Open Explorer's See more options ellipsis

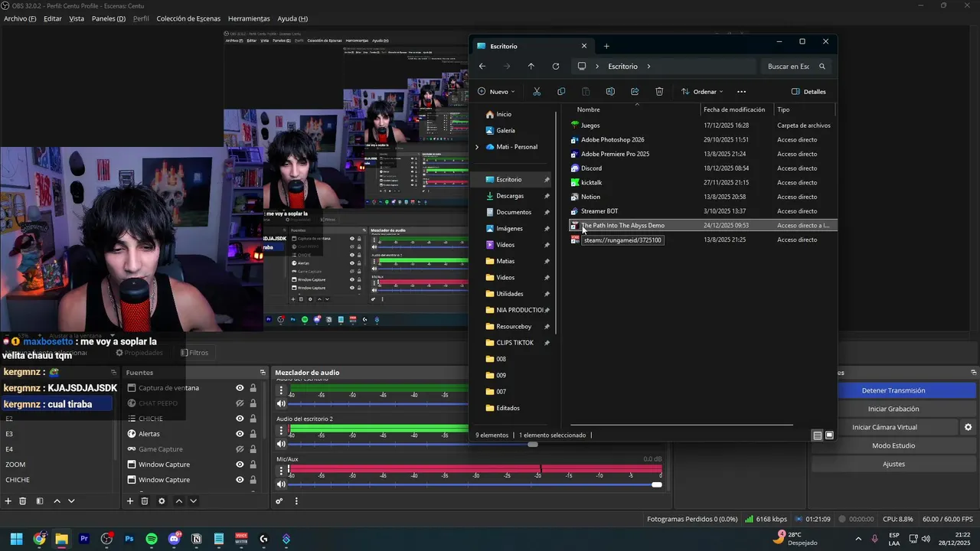pos(741,92)
